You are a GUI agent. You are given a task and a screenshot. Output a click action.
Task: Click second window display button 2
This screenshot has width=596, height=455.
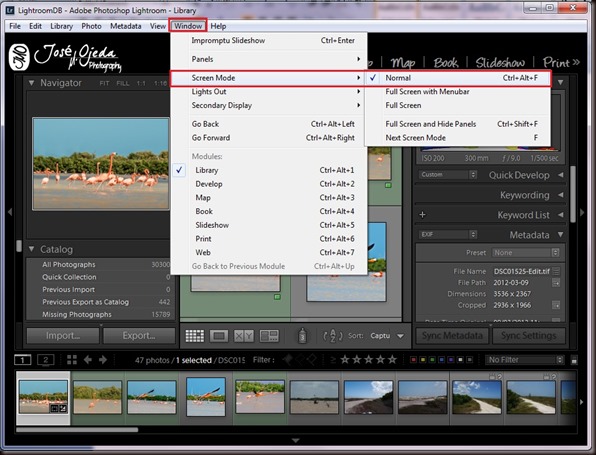(x=46, y=360)
